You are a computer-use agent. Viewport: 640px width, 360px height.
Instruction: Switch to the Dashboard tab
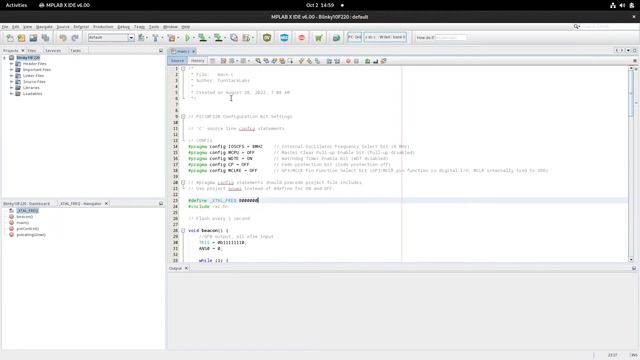click(x=27, y=203)
